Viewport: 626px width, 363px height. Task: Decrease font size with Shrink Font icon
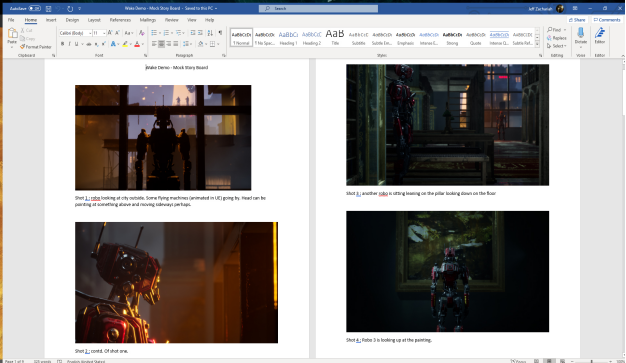117,33
